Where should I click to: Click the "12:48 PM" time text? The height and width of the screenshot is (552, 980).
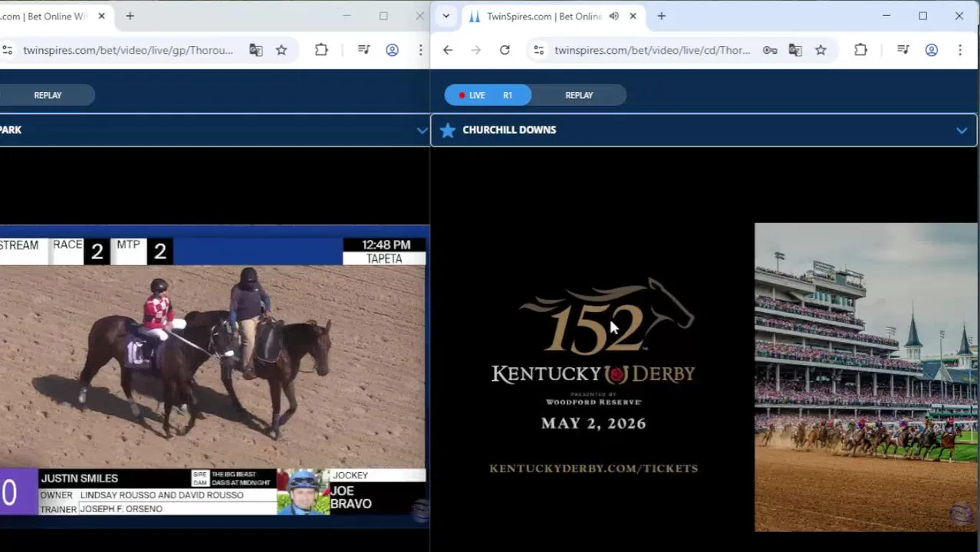coord(386,245)
